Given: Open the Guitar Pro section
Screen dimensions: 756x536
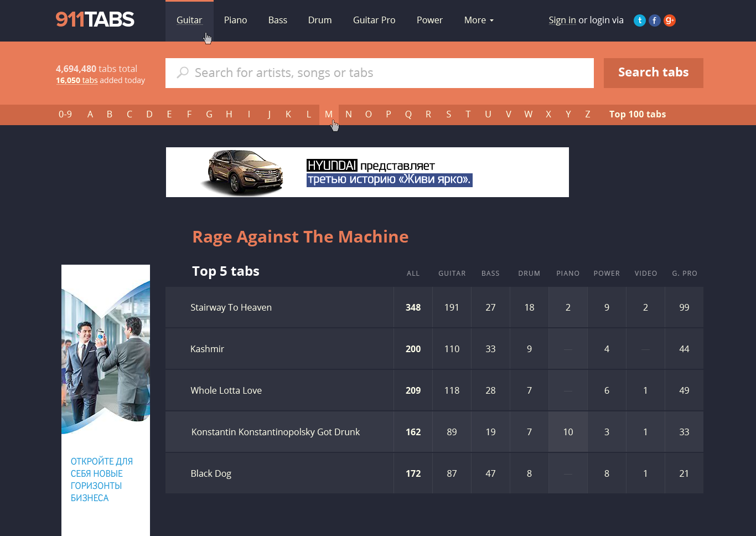Looking at the screenshot, I should point(374,20).
